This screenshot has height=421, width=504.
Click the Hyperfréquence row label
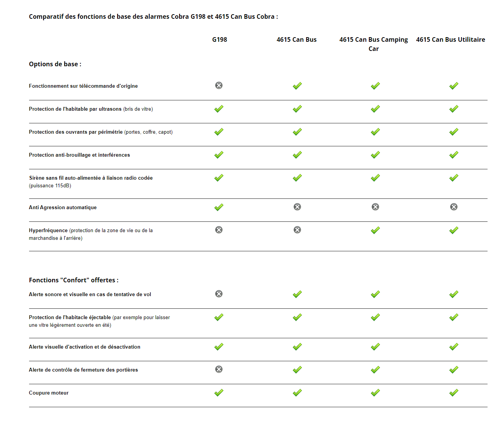click(48, 231)
